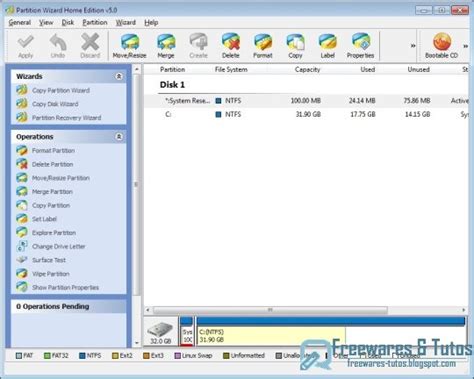Click Show Partition Properties icon

tap(22, 287)
